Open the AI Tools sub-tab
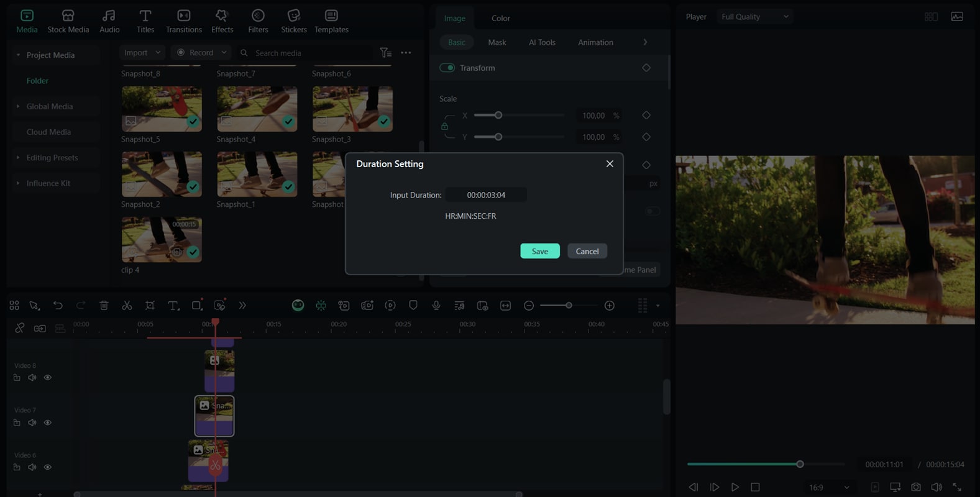 click(x=542, y=42)
